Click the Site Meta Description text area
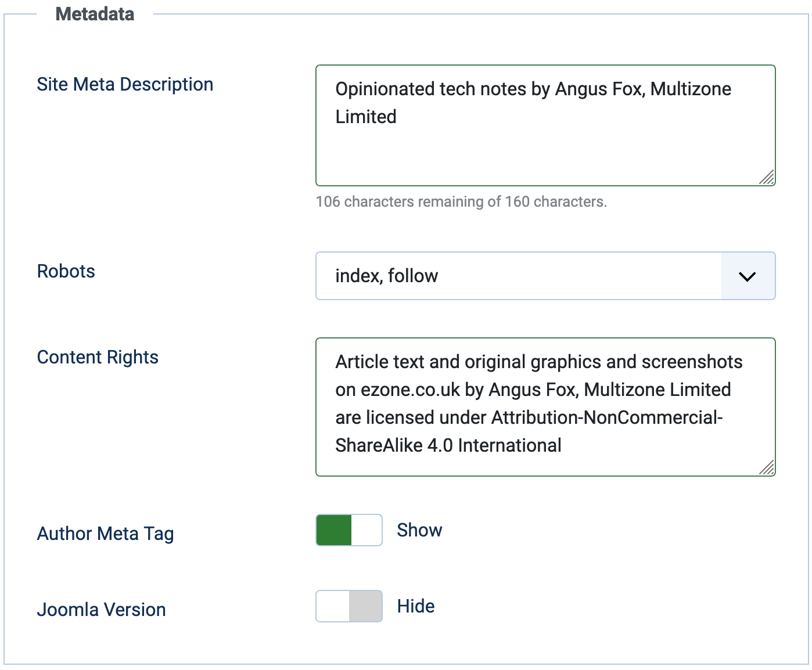The height and width of the screenshot is (670, 812). point(545,145)
